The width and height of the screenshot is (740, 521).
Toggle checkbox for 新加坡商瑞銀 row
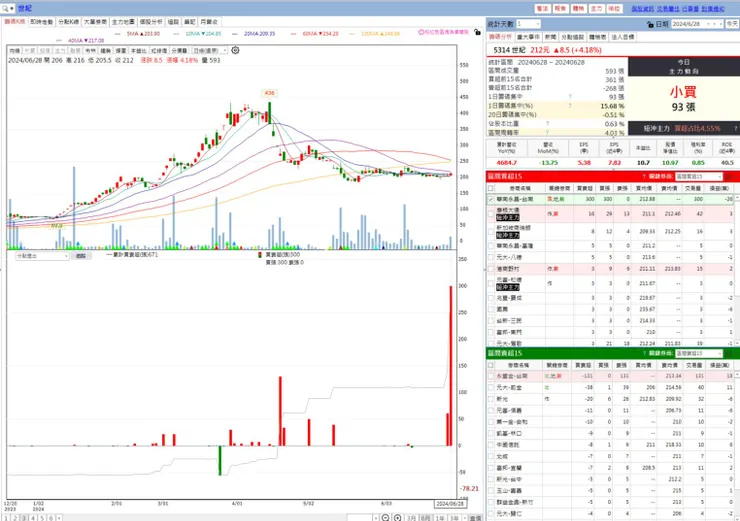click(x=491, y=231)
